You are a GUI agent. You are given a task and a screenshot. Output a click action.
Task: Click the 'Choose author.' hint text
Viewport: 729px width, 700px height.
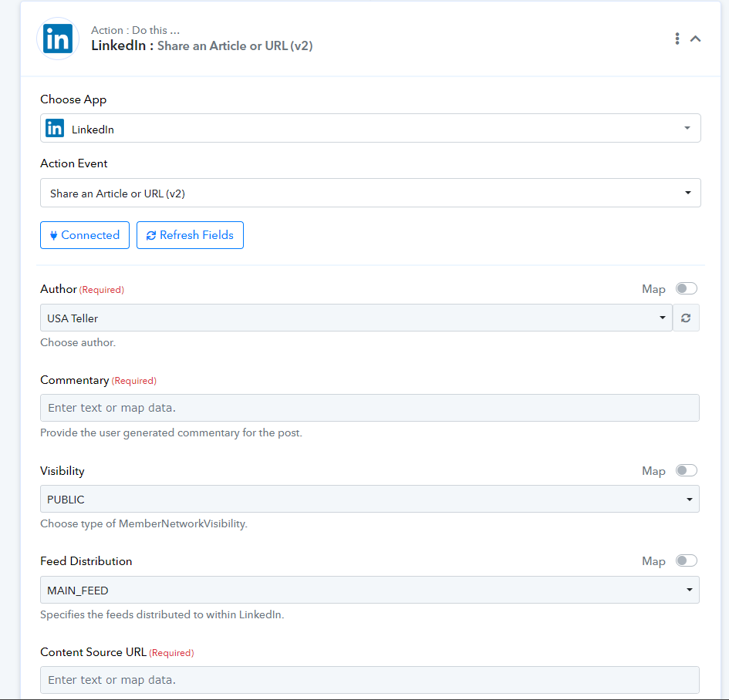click(x=78, y=343)
